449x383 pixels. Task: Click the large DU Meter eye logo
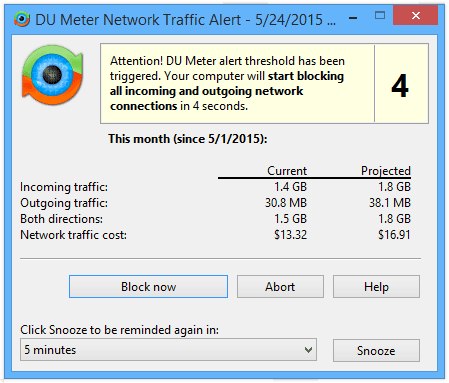(x=52, y=75)
